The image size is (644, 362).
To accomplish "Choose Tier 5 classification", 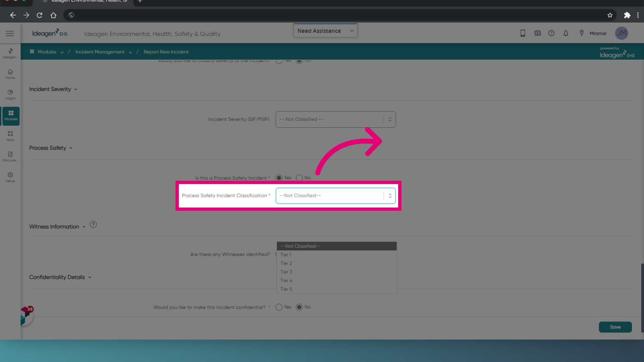I will coord(336,289).
